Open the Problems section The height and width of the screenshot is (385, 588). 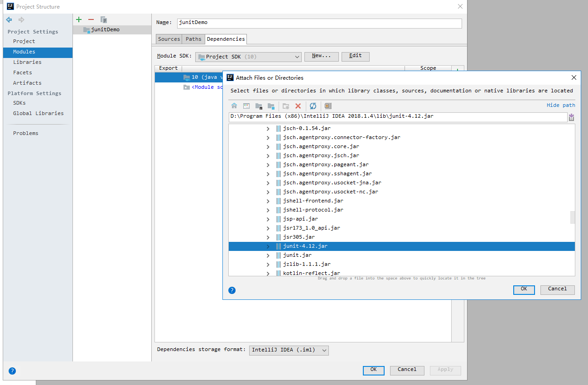pyautogui.click(x=26, y=133)
